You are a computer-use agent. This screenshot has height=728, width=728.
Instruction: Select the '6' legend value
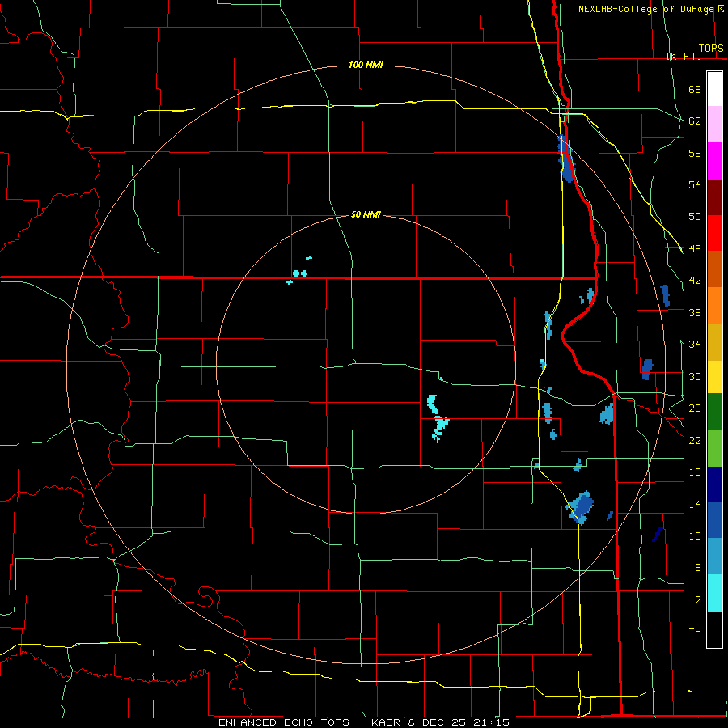click(698, 568)
